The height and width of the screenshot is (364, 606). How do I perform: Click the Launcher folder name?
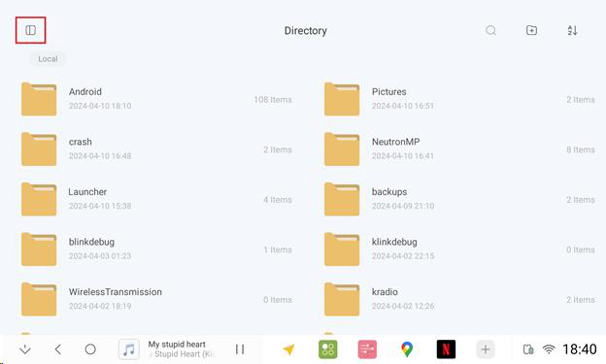87,192
